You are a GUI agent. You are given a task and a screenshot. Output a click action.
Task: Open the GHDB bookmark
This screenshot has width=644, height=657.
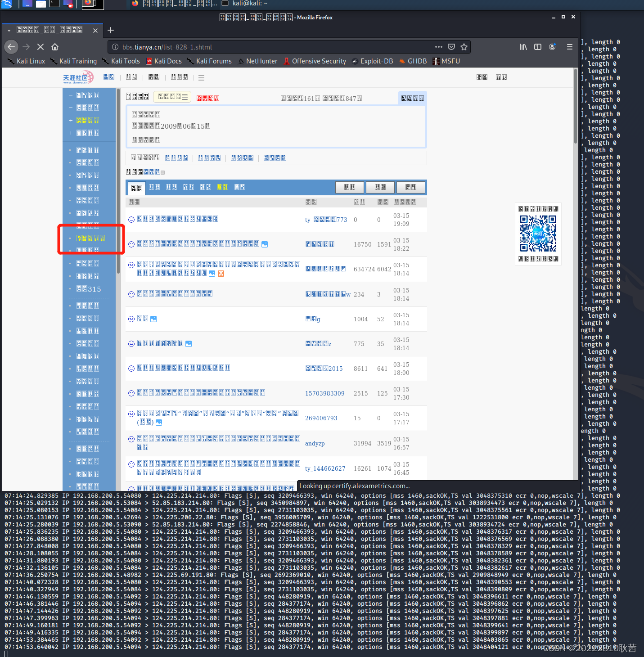tap(413, 61)
